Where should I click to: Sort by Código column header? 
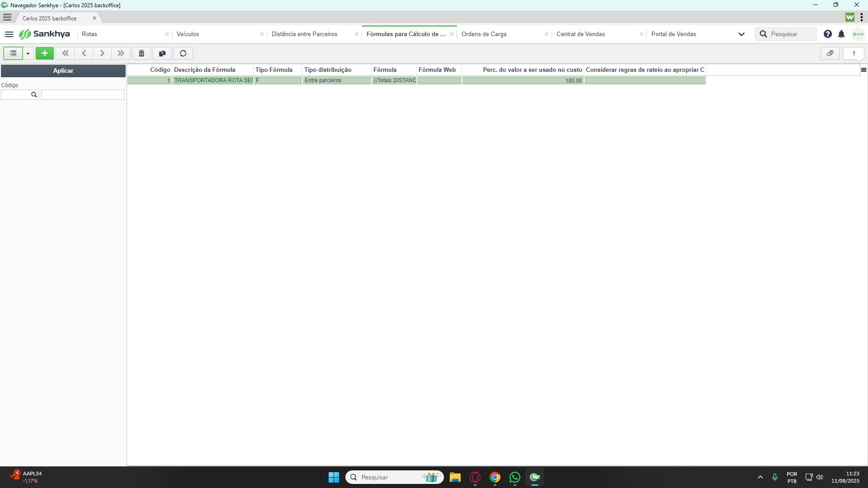(150, 70)
